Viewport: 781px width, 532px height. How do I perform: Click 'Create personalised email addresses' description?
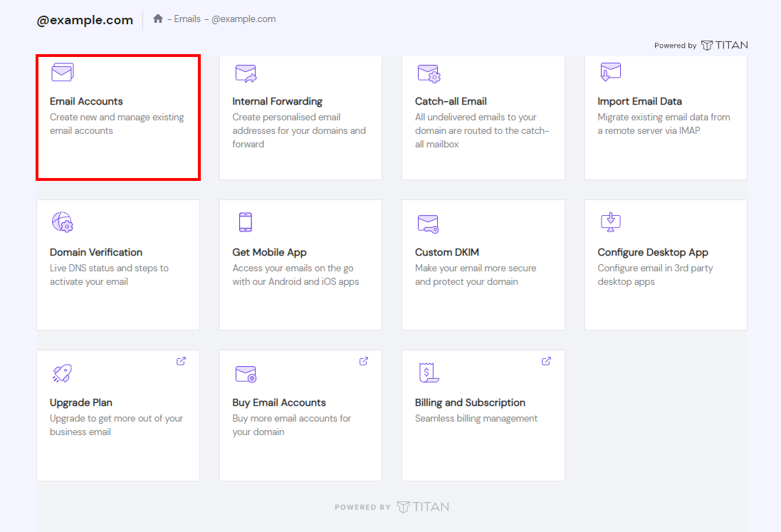point(299,130)
